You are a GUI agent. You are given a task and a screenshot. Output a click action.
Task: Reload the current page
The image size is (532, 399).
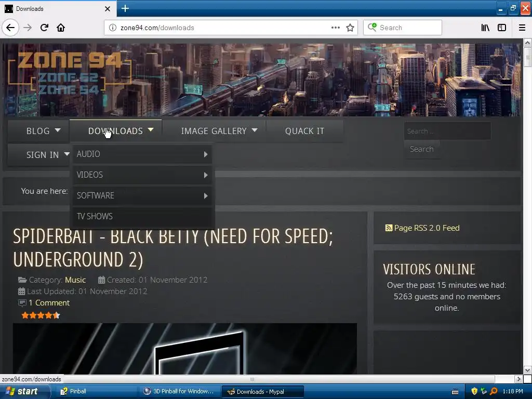point(44,28)
